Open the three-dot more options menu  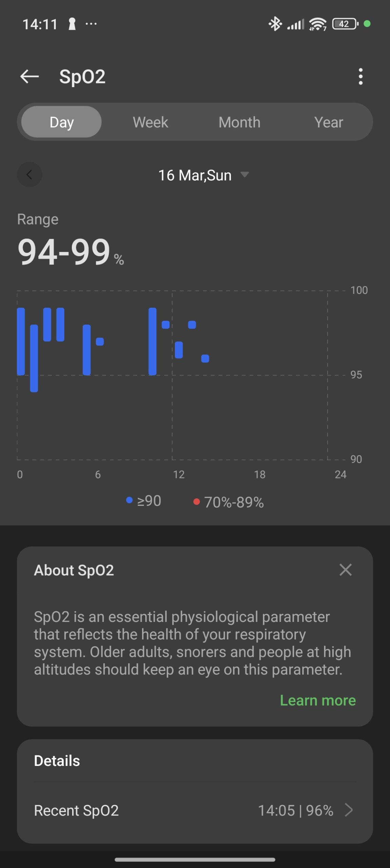[361, 77]
